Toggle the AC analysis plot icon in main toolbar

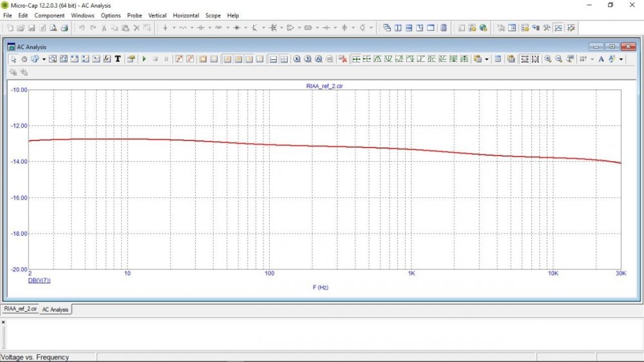558,28
